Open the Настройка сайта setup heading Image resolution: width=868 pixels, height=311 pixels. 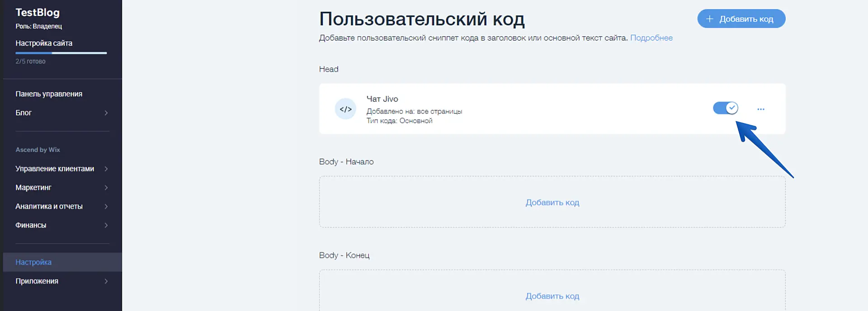click(x=44, y=43)
